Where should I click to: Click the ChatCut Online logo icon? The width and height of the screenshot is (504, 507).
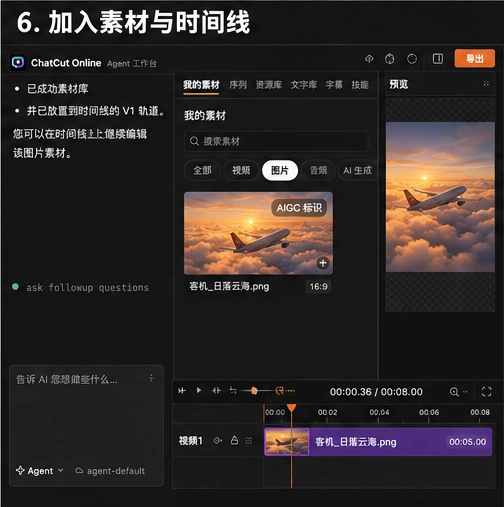[18, 62]
